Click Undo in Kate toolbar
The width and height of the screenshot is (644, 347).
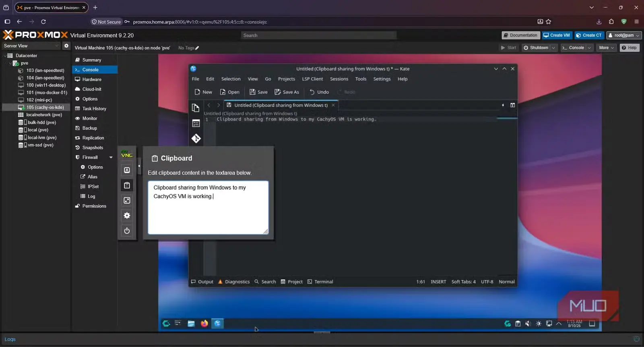click(x=319, y=92)
